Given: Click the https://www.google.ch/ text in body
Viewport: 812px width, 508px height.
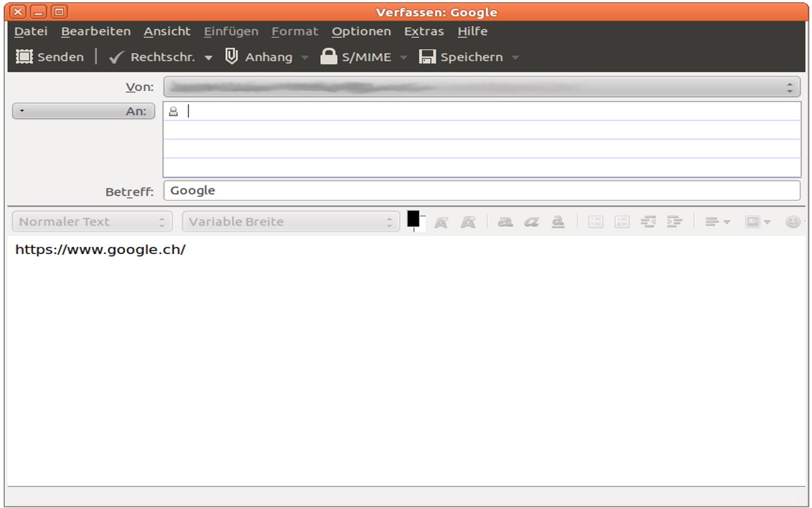Looking at the screenshot, I should 100,250.
